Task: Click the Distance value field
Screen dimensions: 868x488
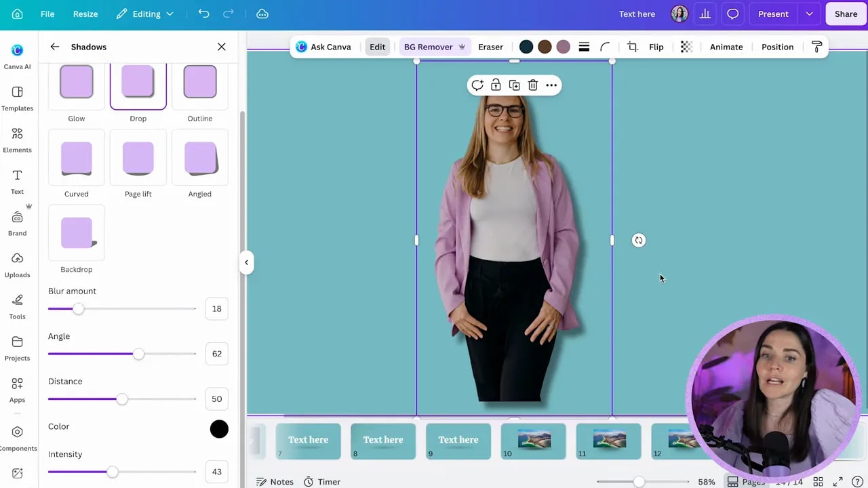Action: pyautogui.click(x=216, y=399)
